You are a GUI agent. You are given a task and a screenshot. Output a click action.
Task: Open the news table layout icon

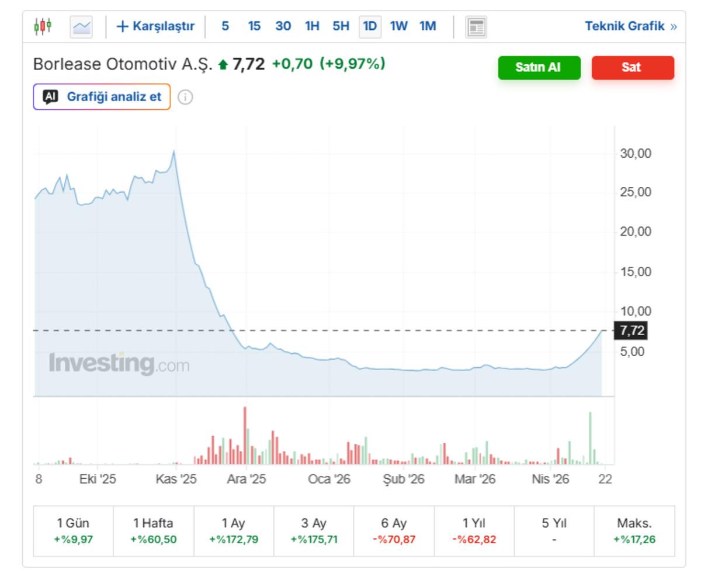(476, 27)
